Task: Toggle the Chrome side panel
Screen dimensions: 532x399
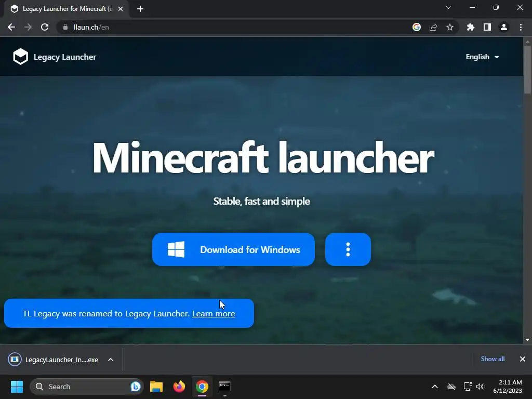Action: click(x=487, y=27)
